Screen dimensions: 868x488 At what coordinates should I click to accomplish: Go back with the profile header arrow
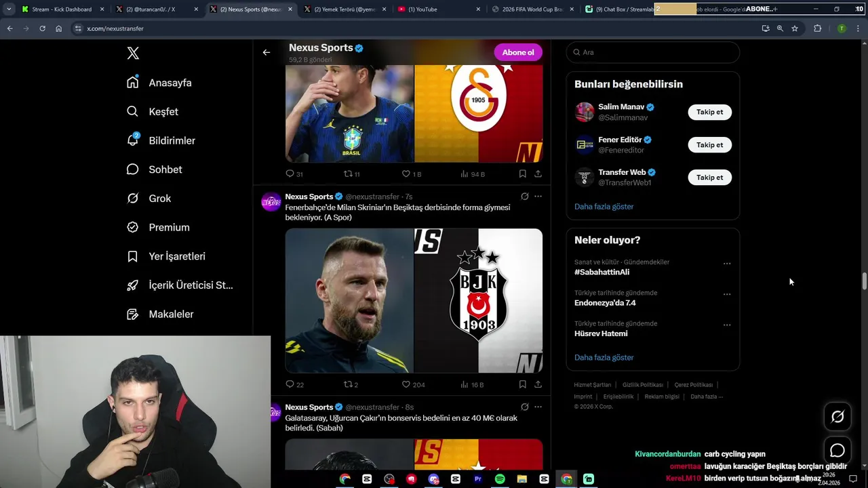pos(267,52)
